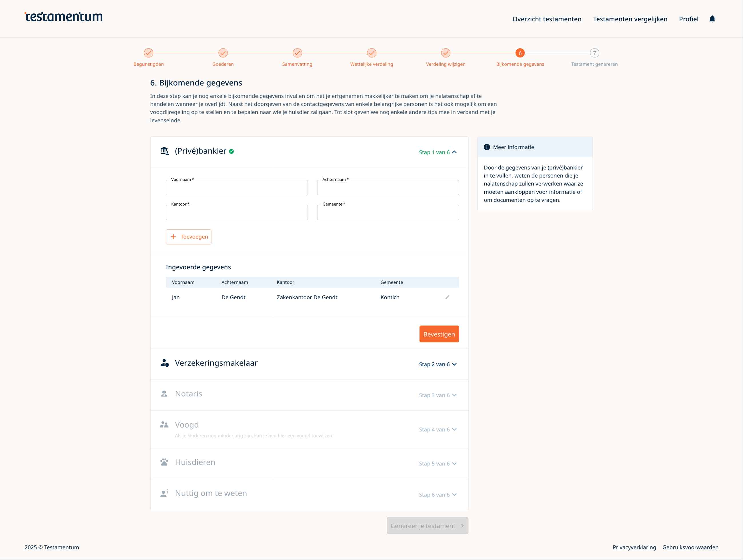The width and height of the screenshot is (743, 560).
Task: Click the bank icon beside (Privé)bankier
Action: (164, 151)
